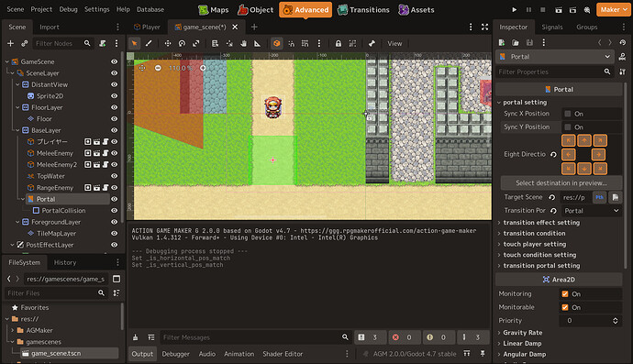Select right arrow in Eight Direction grid

(599, 155)
